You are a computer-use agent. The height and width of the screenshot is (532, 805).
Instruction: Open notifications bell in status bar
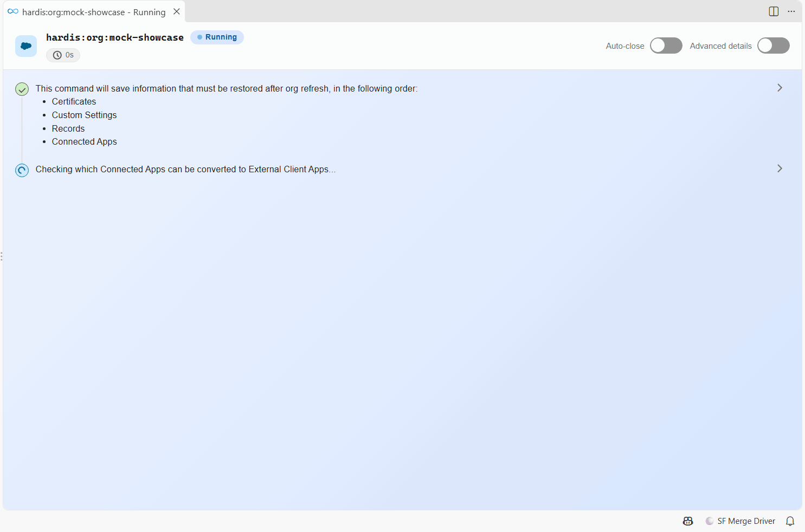click(790, 521)
